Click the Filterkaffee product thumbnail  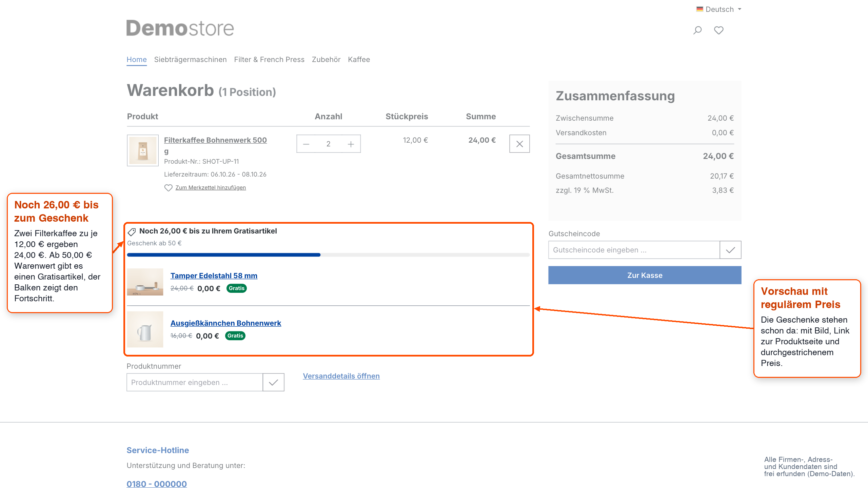pyautogui.click(x=143, y=150)
